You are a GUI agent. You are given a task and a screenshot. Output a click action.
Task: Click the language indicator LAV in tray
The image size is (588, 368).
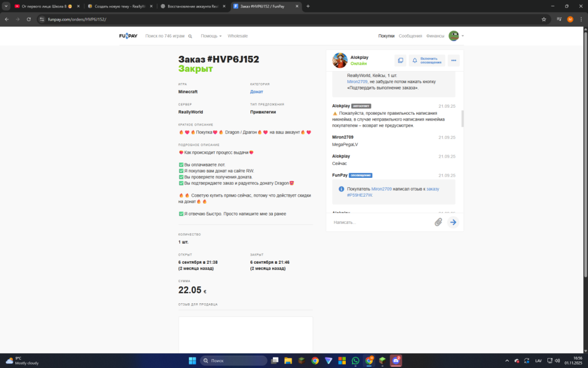point(538,361)
